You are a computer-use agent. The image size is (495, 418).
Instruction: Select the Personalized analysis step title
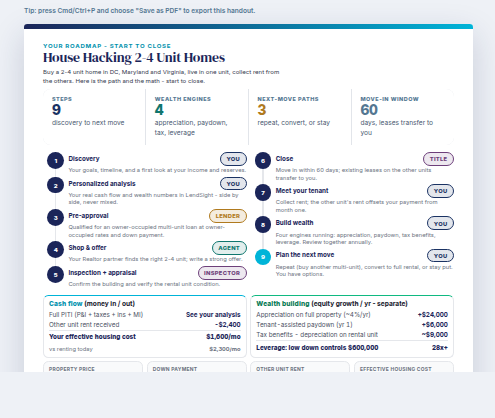click(102, 184)
